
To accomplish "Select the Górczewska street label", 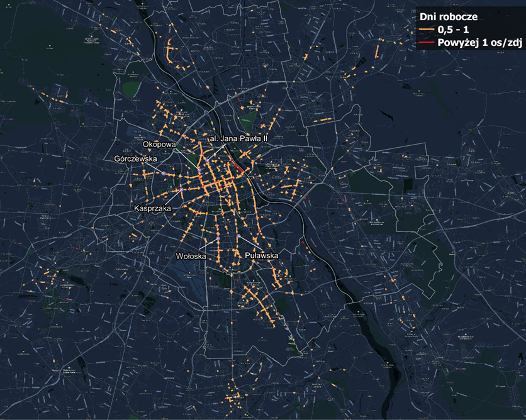I will pos(135,160).
